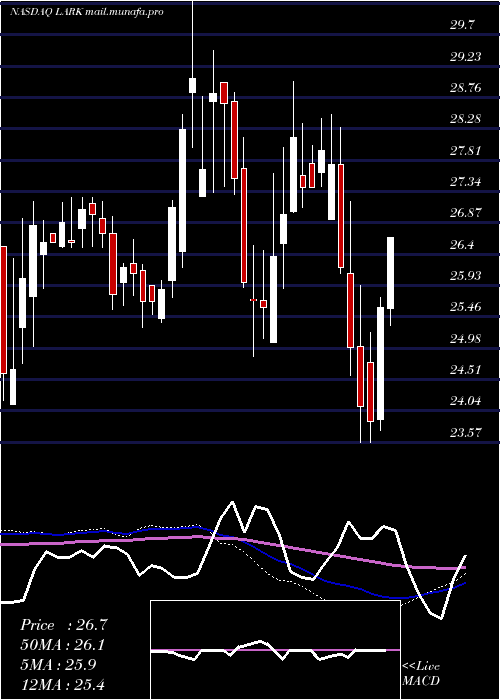Select the 26.4 price axis label
This screenshot has width=500, height=700.
click(462, 245)
